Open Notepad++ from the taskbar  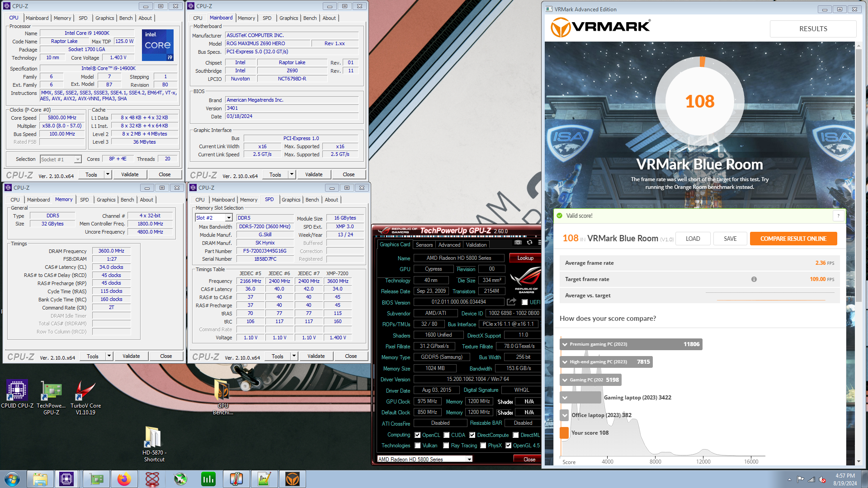coord(264,479)
